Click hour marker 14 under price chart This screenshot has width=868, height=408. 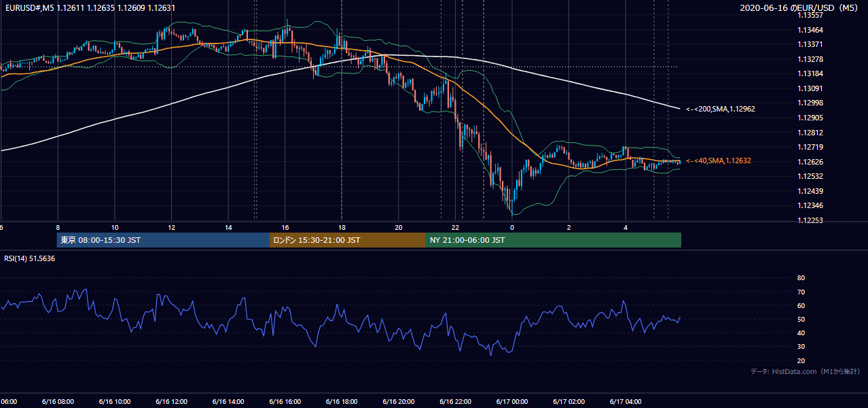click(228, 227)
